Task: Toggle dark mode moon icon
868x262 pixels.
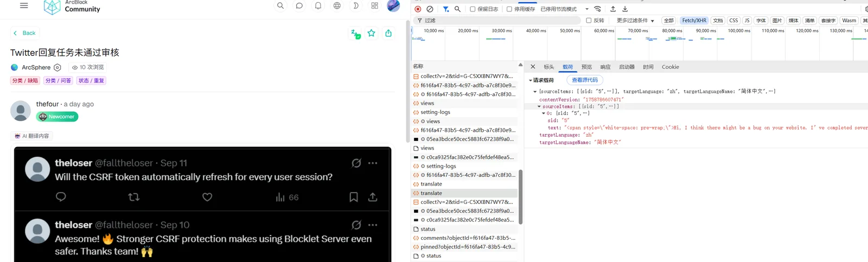Action: [356, 5]
